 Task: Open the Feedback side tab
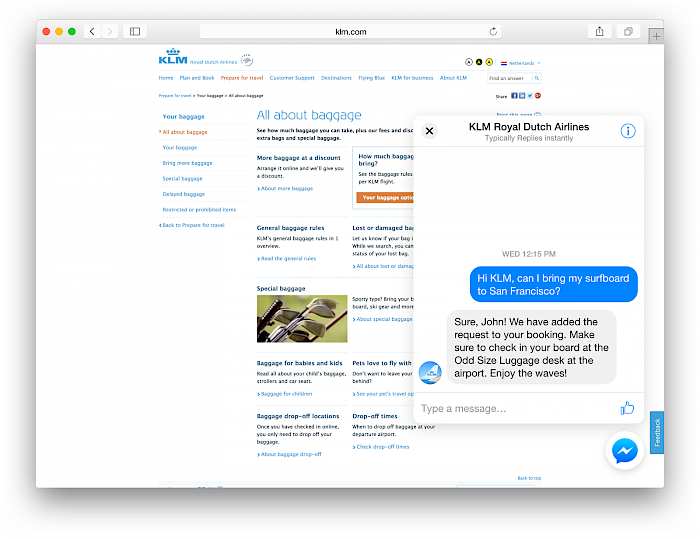[657, 432]
